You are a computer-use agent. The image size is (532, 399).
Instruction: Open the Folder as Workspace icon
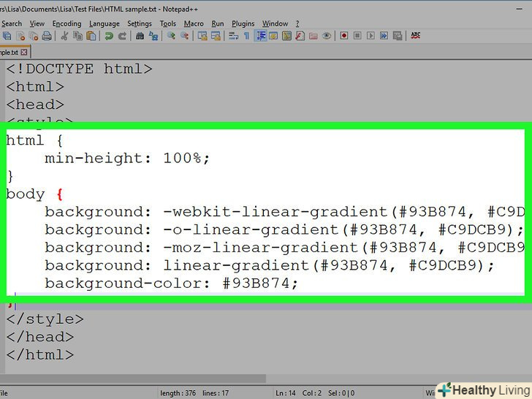tap(313, 36)
